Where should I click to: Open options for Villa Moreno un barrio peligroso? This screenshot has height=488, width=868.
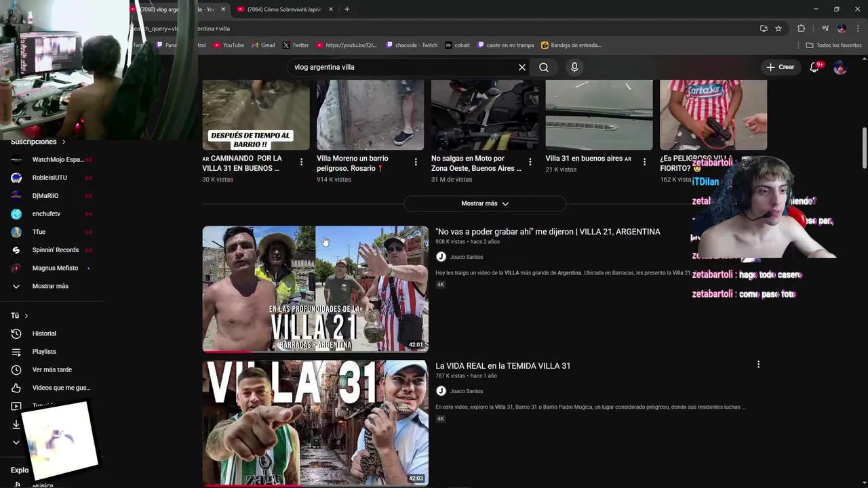[x=416, y=162]
